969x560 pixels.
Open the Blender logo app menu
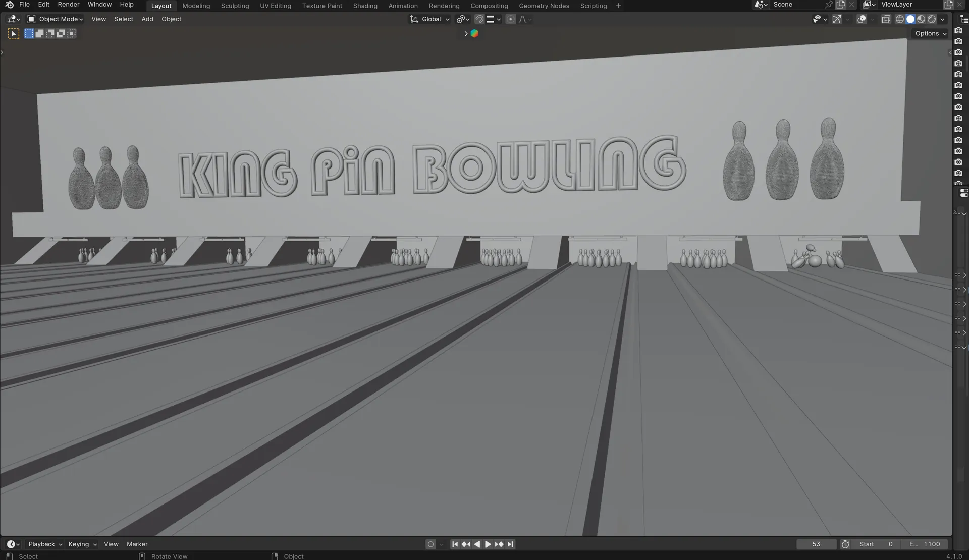pyautogui.click(x=9, y=5)
